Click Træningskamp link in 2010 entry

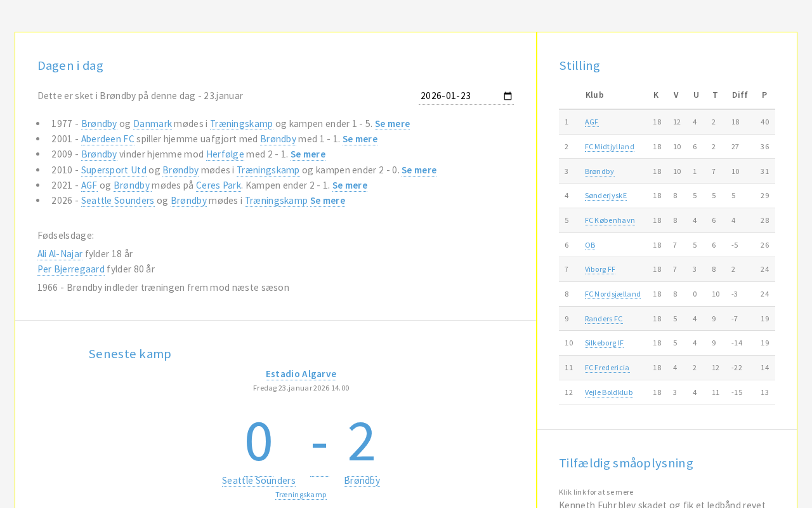pyautogui.click(x=268, y=170)
